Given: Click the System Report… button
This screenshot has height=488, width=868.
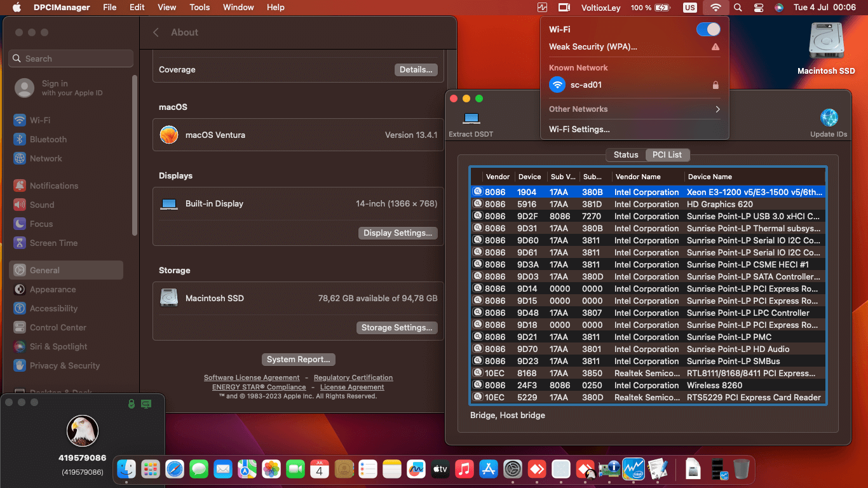Looking at the screenshot, I should point(298,360).
